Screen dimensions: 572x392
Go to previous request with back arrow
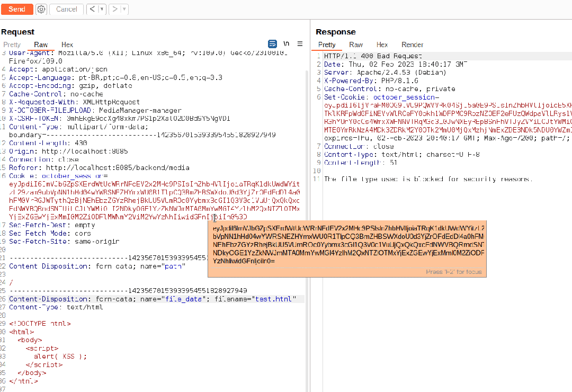[x=92, y=9]
